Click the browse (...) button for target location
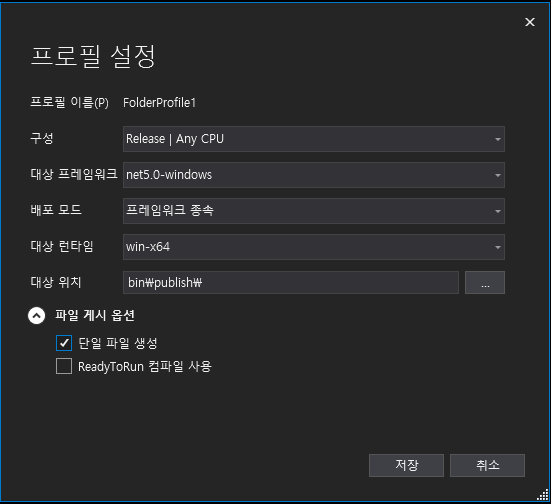Viewport: 551px width, 504px height. click(485, 282)
